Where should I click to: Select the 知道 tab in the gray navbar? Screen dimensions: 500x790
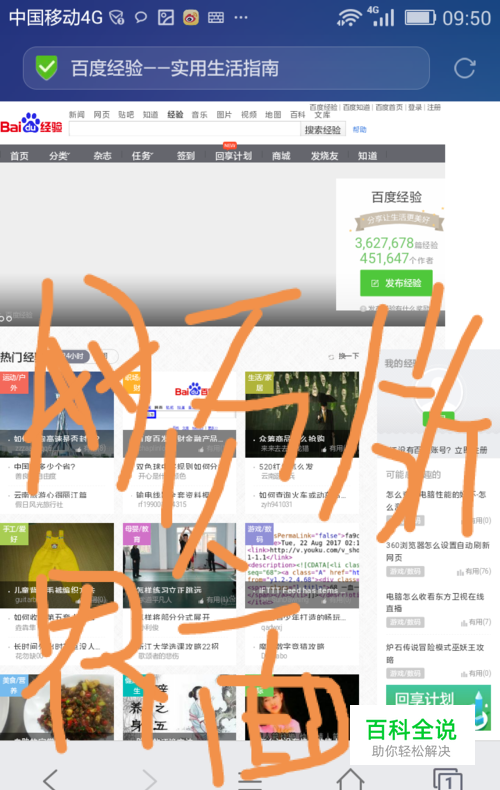367,156
